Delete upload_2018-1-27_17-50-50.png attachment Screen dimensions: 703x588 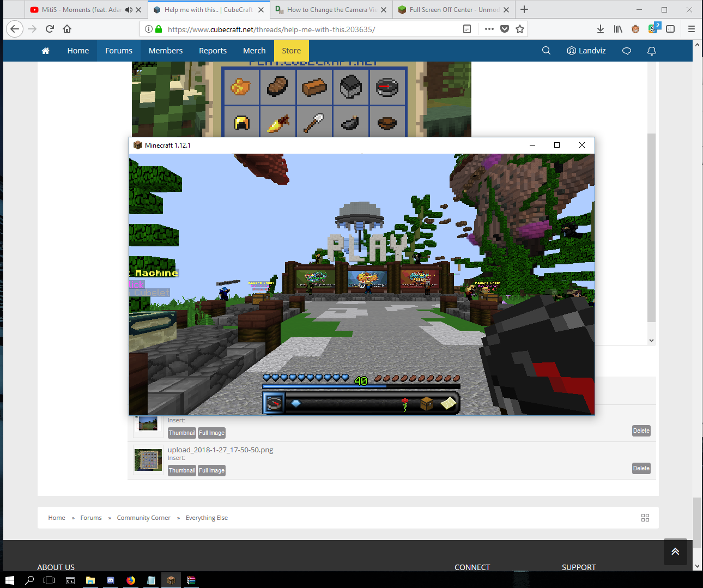tap(641, 468)
